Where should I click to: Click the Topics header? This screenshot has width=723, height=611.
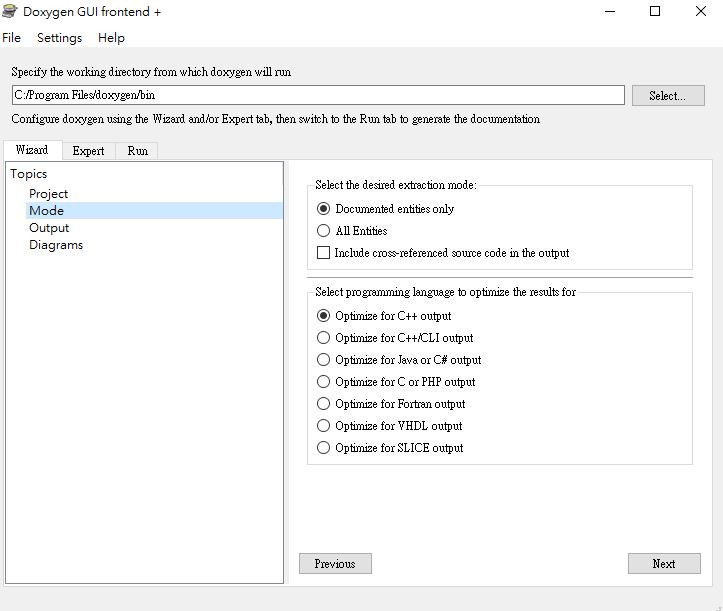pyautogui.click(x=29, y=174)
